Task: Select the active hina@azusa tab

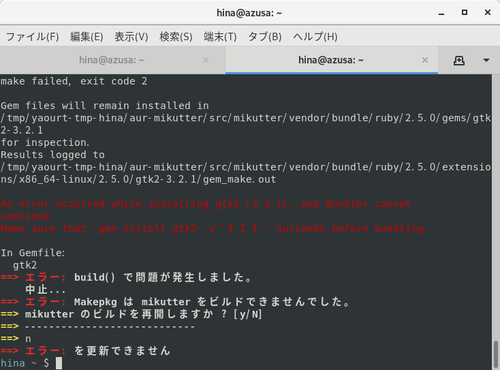Action: click(331, 60)
